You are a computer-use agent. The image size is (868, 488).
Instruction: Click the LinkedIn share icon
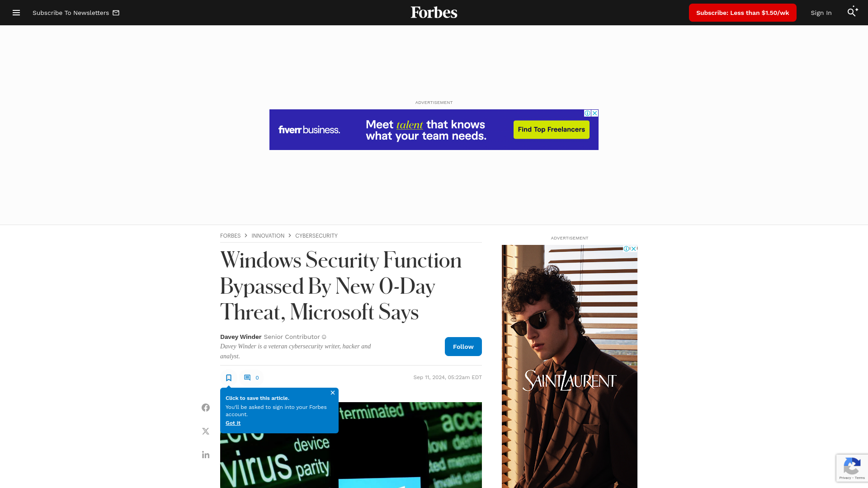[206, 454]
